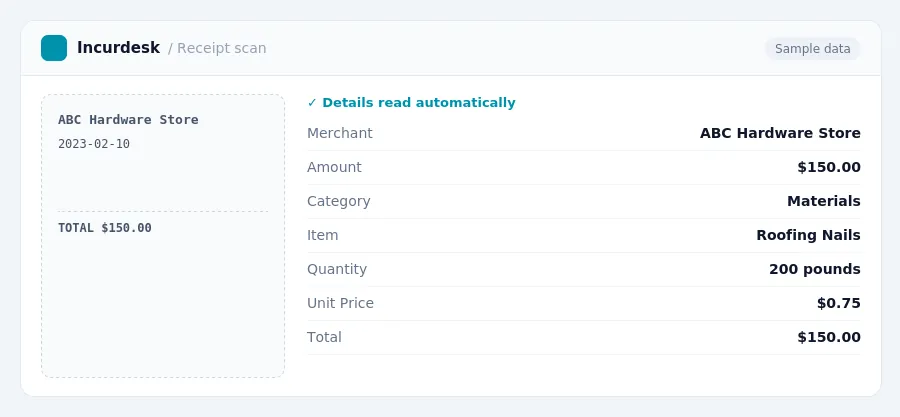The image size is (900, 417).
Task: Click the Total row value $150.00
Action: (829, 337)
